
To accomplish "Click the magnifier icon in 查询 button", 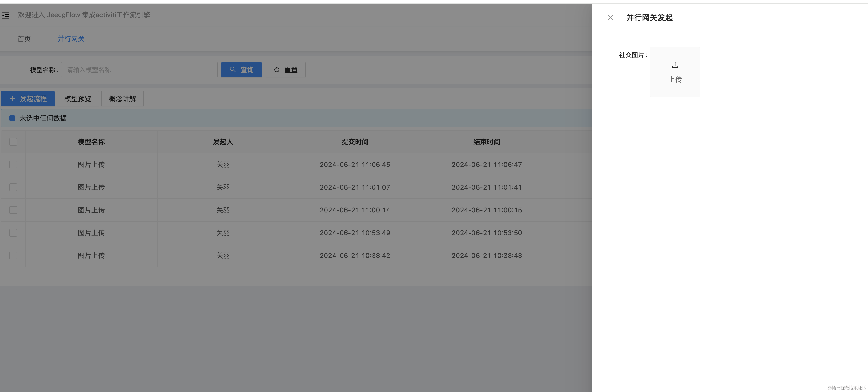I will coord(233,70).
